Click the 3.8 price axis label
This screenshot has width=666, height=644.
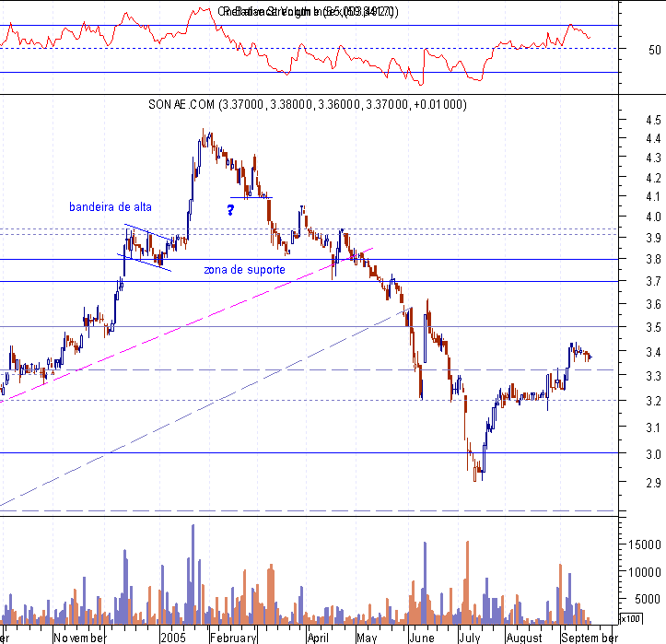653,259
